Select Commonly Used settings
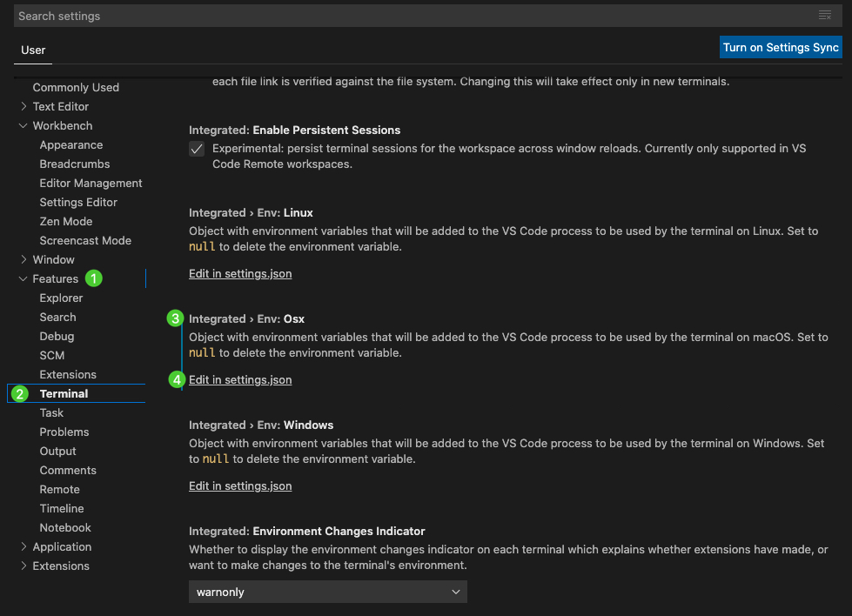This screenshot has height=616, width=852. click(76, 88)
